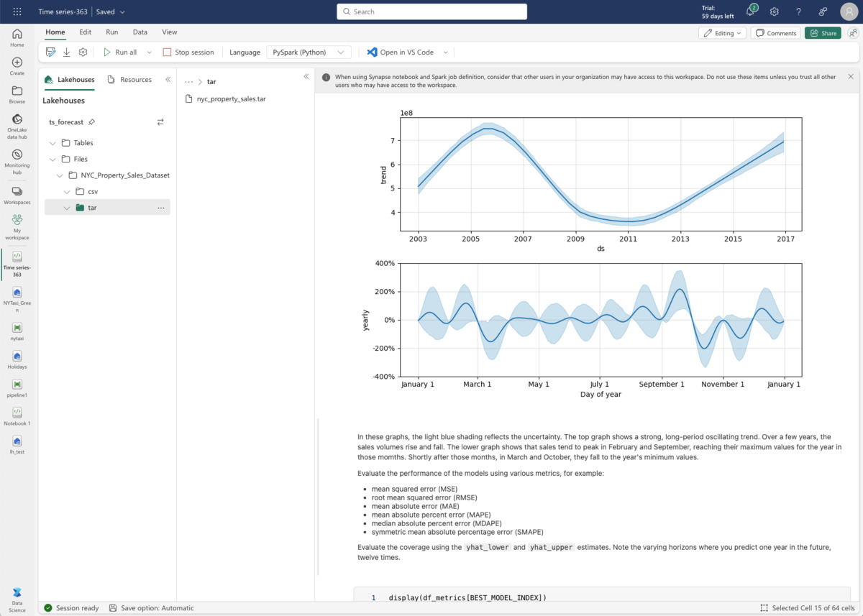Screen dimensions: 863x616
Task: Select the export/download icon in the notebook toolbar
Action: (65, 51)
